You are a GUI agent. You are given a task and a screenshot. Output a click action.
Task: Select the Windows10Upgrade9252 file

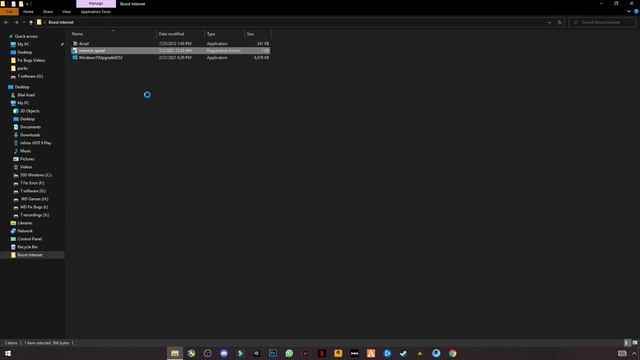pos(170,58)
